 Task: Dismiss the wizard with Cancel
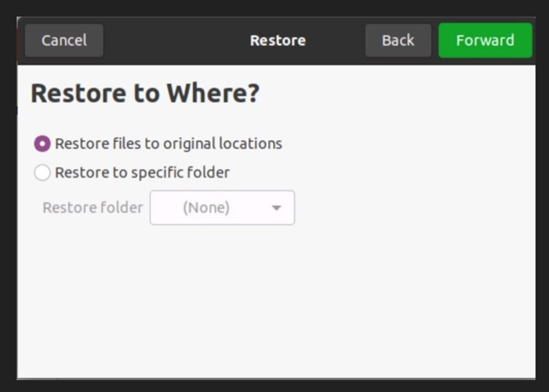coord(64,40)
